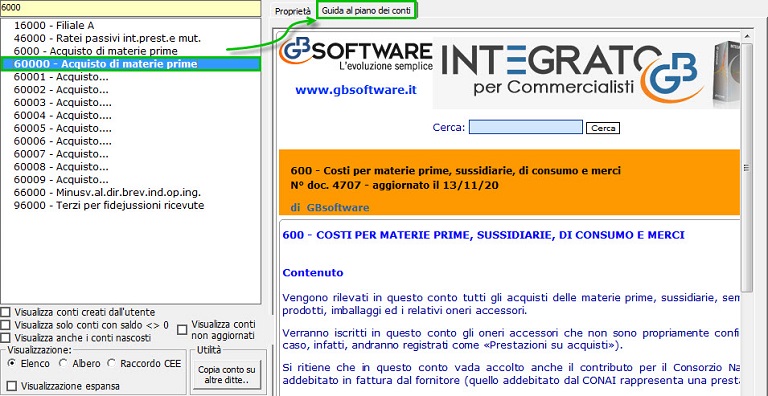Click the guide panel vertical scrollbar thumb
The height and width of the screenshot is (396, 768).
pos(746,168)
